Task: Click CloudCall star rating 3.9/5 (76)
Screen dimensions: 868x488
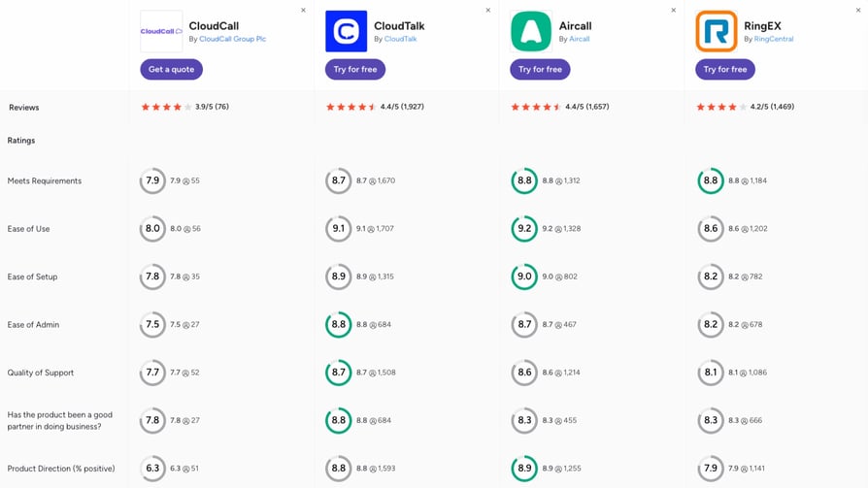Action: 184,107
